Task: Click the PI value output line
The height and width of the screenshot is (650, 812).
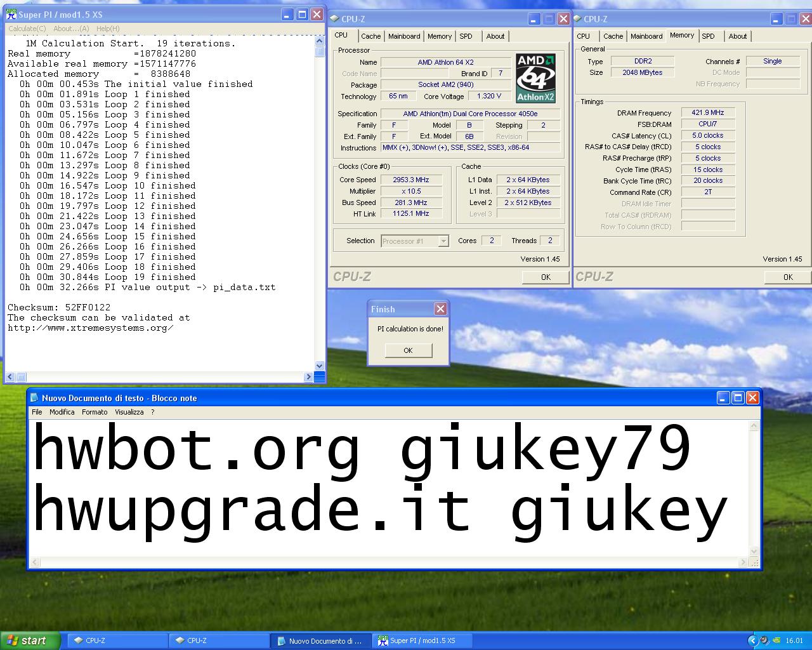Action: point(147,287)
